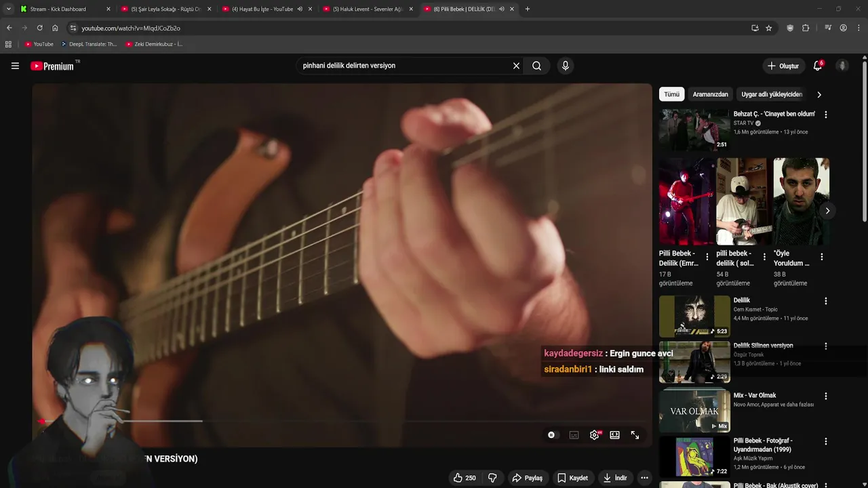Like the video with 250 likes

(x=465, y=478)
